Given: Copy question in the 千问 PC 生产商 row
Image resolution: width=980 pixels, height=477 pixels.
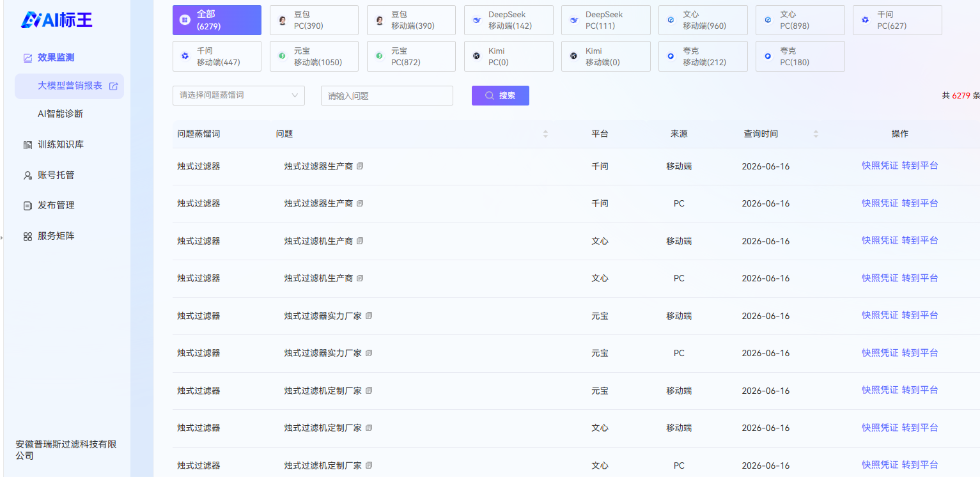Looking at the screenshot, I should pyautogui.click(x=360, y=203).
